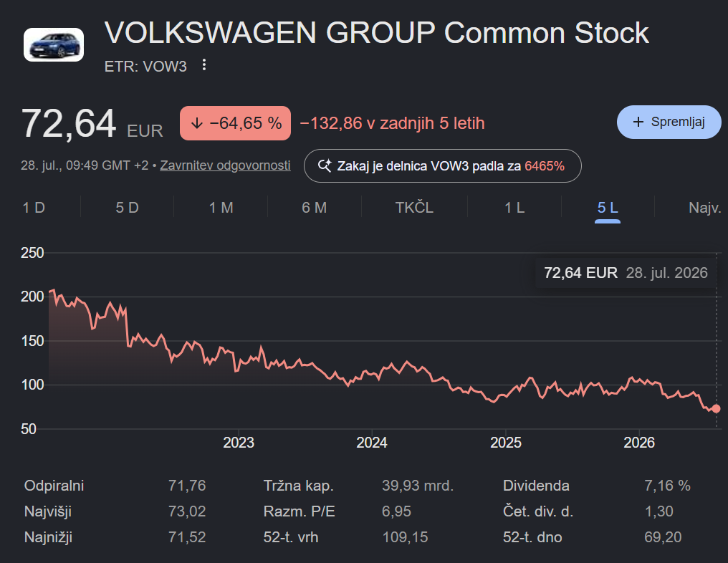Screen dimensions: 728x563
Task: Open the Zavrnitev odgovornosti disclaimer link
Action: [x=225, y=165]
